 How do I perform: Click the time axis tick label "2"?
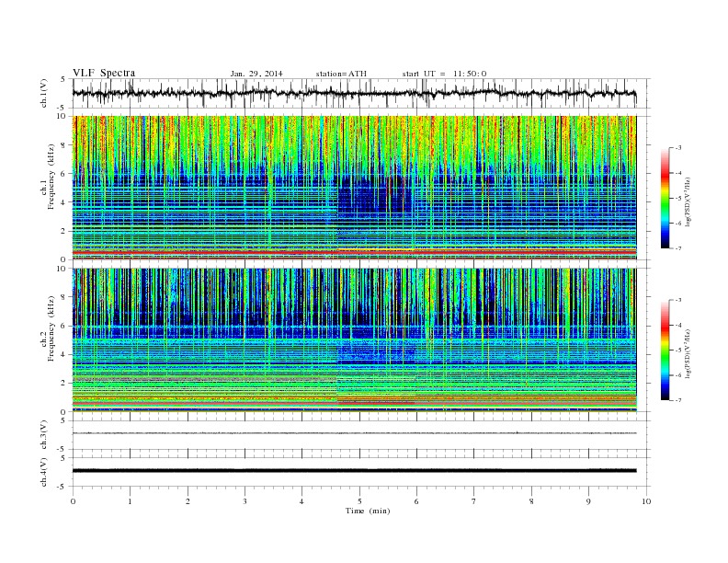click(188, 501)
